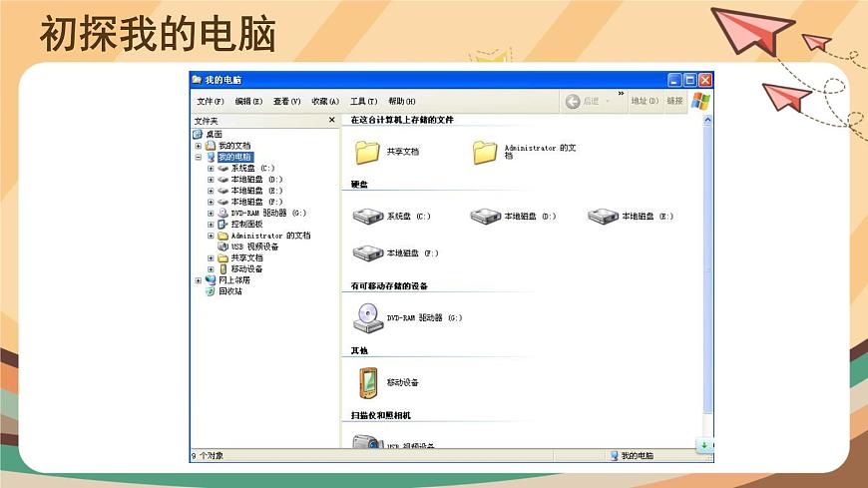Click the scroll down arrow of main pane
This screenshot has width=868, height=488.
pos(704,445)
